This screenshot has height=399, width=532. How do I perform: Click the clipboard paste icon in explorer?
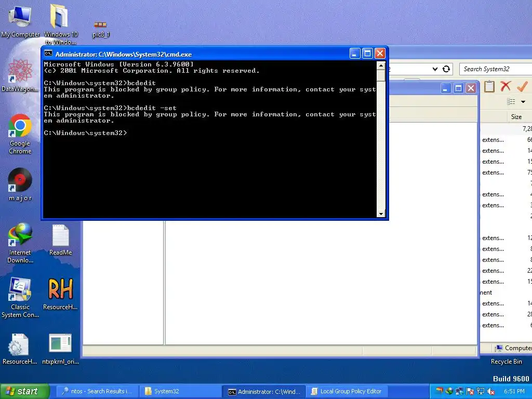click(489, 86)
